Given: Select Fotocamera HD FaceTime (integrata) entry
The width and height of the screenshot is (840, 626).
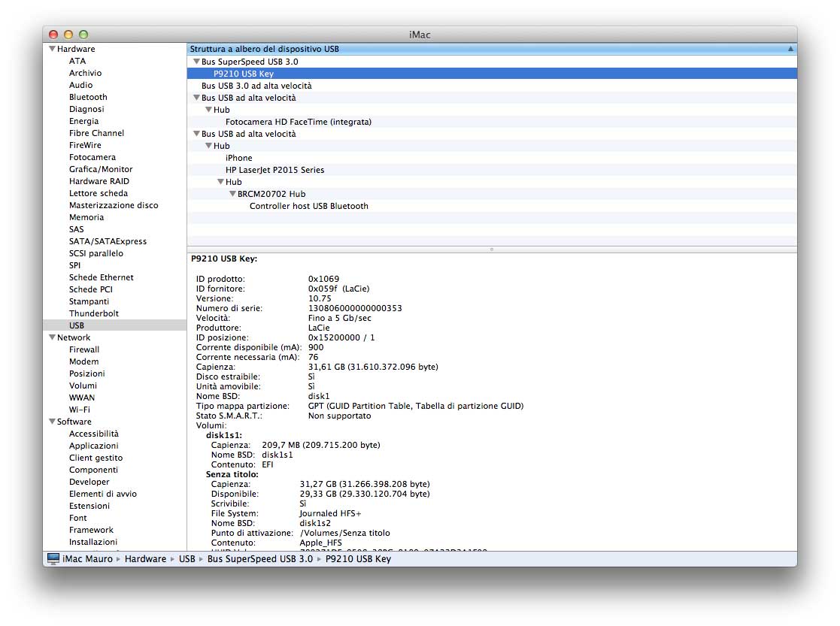Looking at the screenshot, I should tap(298, 122).
